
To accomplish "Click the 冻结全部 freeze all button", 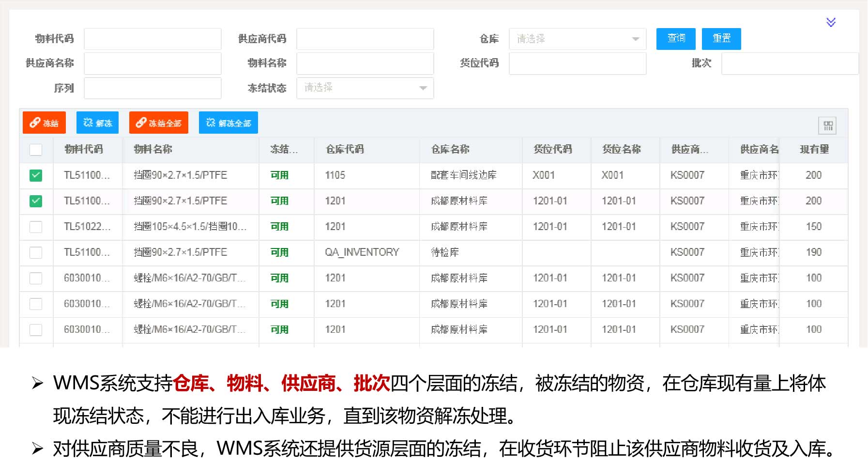I will [158, 123].
